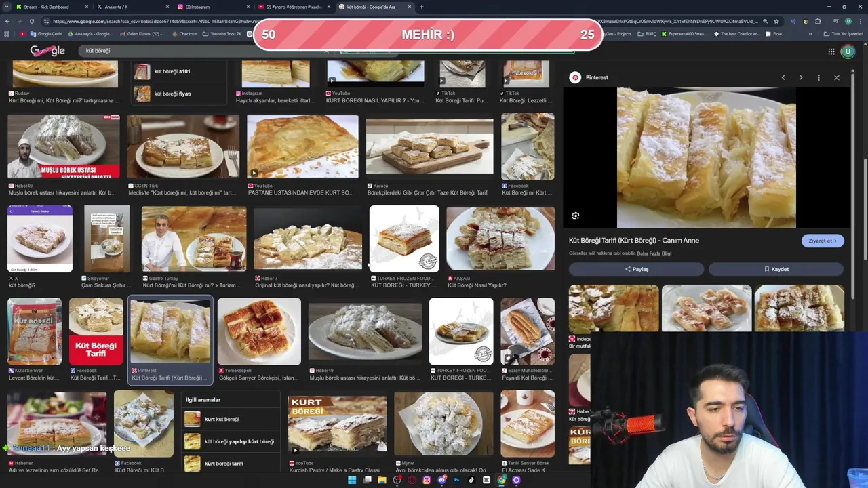868x488 pixels.
Task: Open Esperanza000 Stream bookmark
Action: click(x=686, y=34)
